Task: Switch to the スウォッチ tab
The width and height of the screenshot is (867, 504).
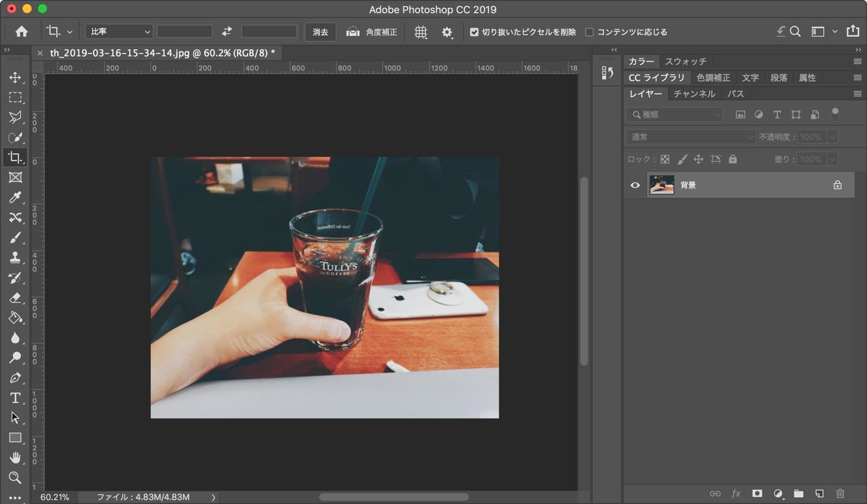Action: pos(686,61)
